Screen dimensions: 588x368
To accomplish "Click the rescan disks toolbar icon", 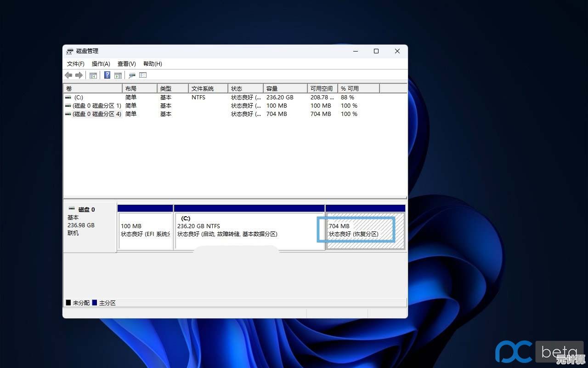I will 132,75.
